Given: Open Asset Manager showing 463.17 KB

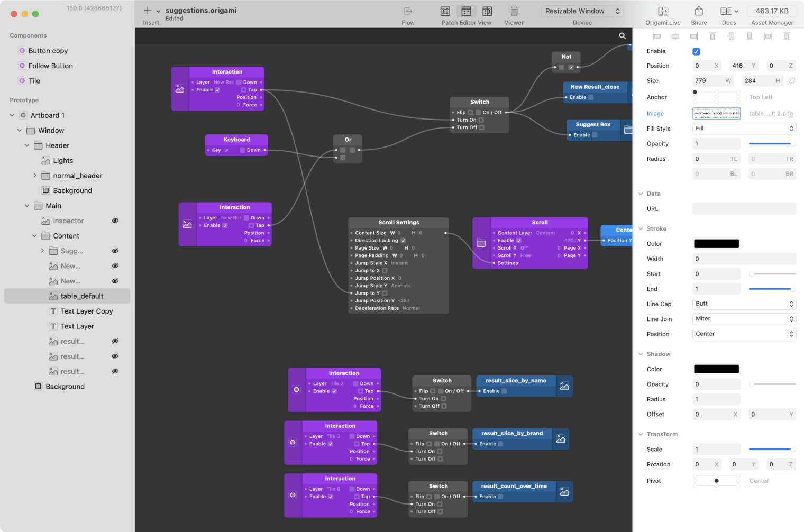Looking at the screenshot, I should (x=772, y=11).
